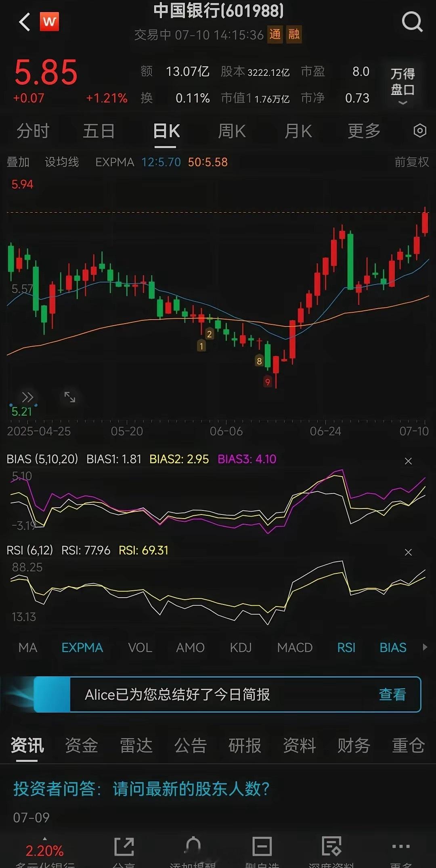
Task: Expand chart with double-chevron icon
Action: [27, 397]
